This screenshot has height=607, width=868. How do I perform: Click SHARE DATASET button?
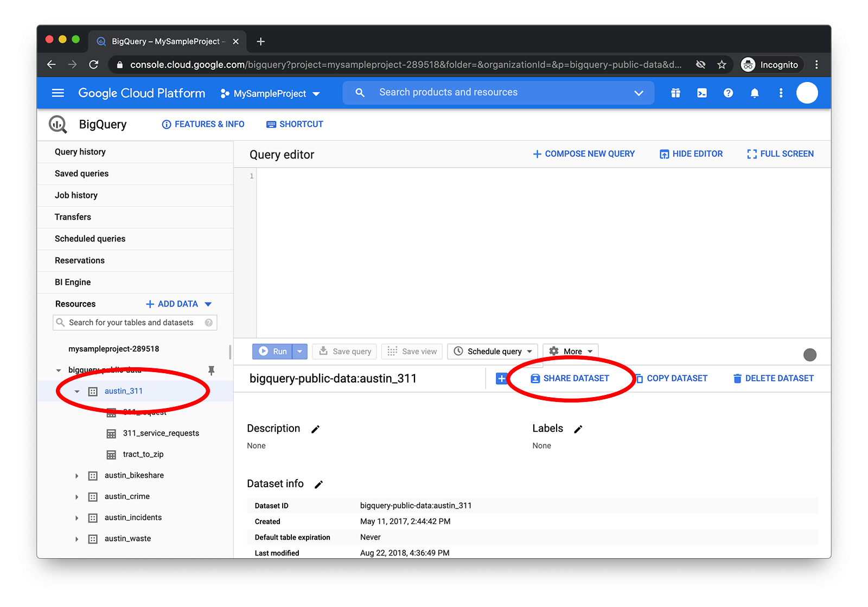click(x=570, y=379)
